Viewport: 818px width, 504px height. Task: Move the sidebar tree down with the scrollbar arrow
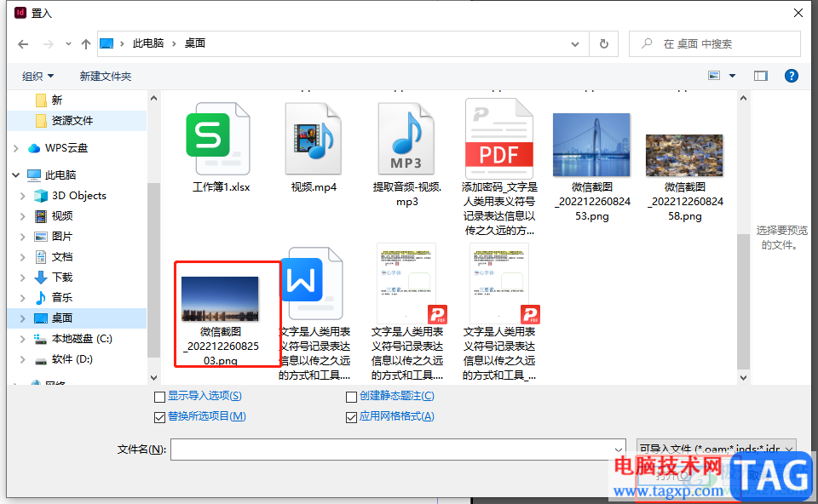point(154,377)
